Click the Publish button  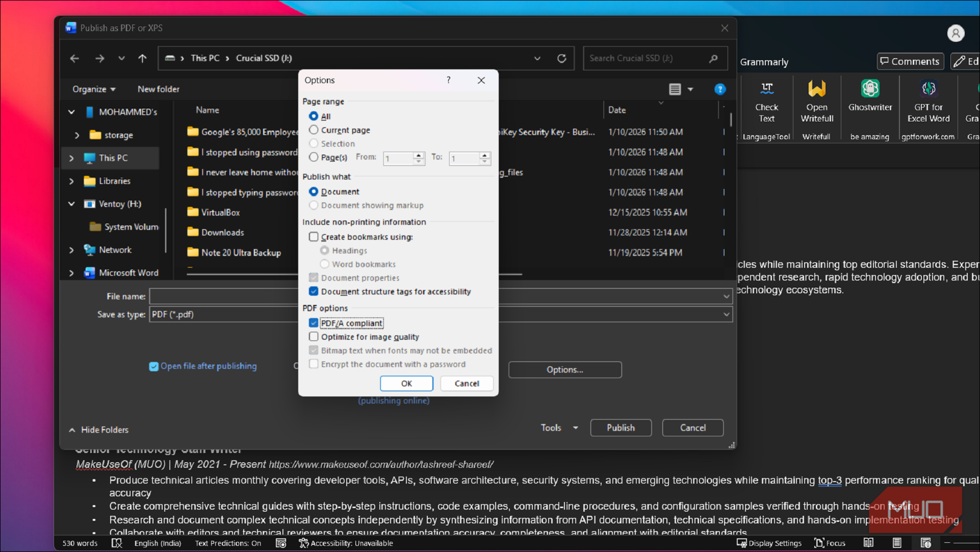click(x=621, y=428)
